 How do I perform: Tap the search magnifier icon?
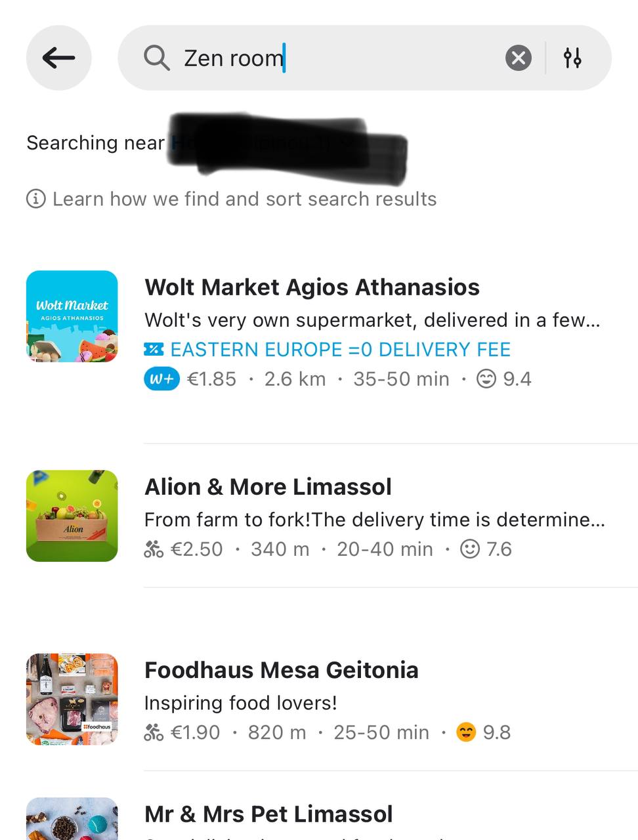[157, 58]
